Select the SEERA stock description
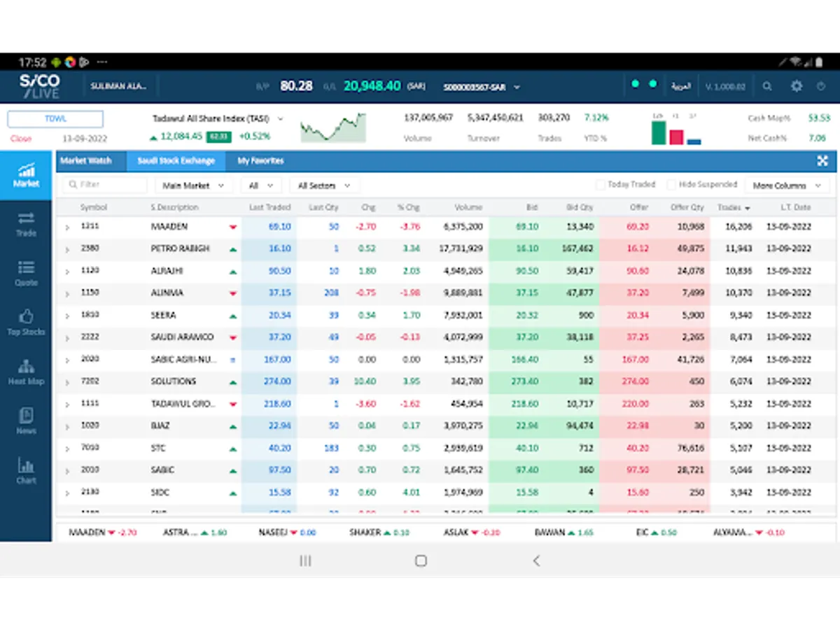This screenshot has width=840, height=630. click(164, 315)
